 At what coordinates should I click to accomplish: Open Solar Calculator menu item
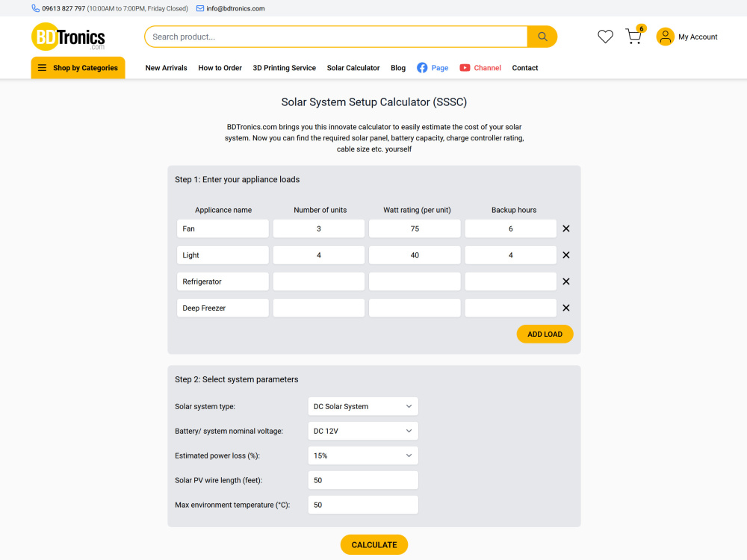tap(353, 68)
